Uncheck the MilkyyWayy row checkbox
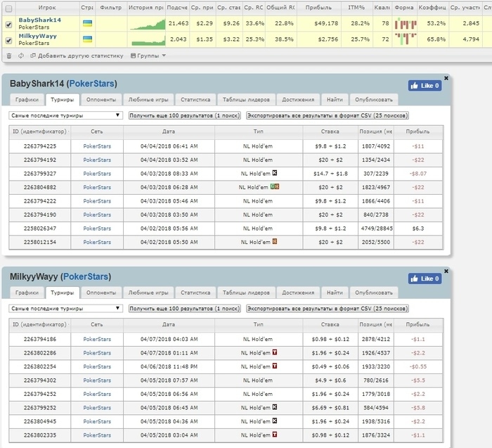 pos(8,39)
